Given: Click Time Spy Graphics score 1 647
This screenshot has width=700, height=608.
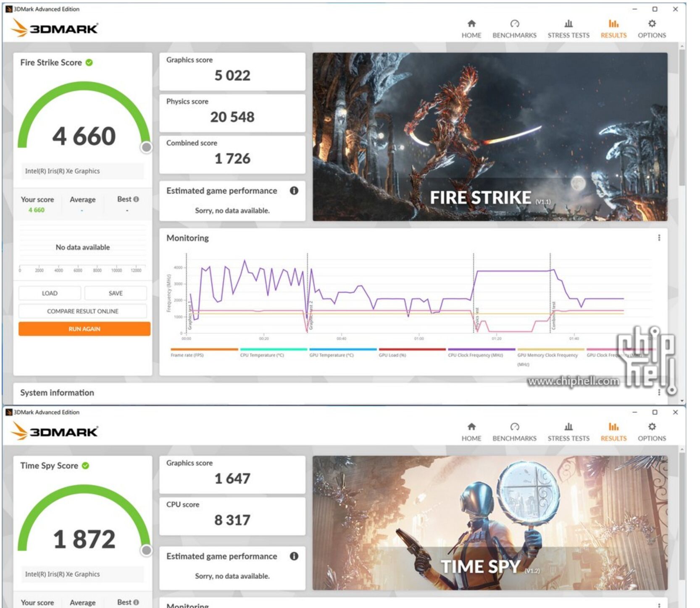Looking at the screenshot, I should click(232, 479).
